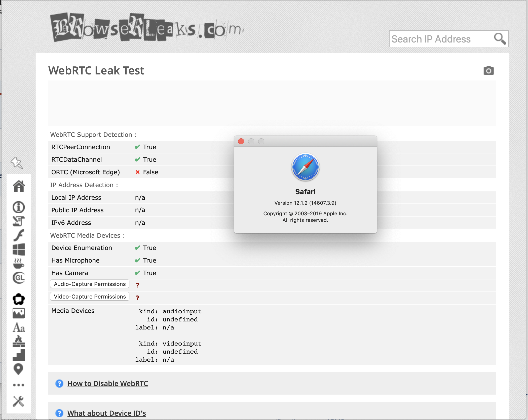Open the info (IP address) sidebar icon

pyautogui.click(x=19, y=207)
